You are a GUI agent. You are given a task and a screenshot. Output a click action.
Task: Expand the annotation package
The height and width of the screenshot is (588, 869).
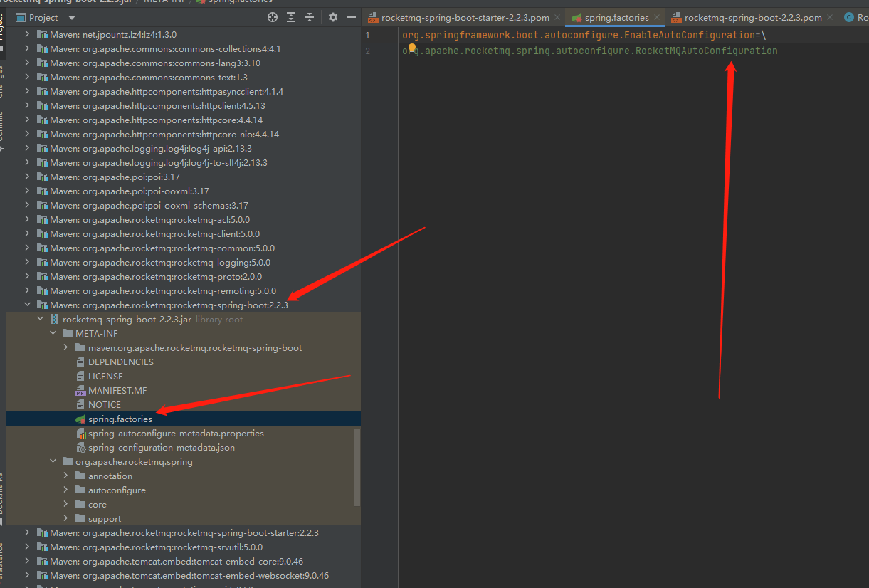pos(65,476)
